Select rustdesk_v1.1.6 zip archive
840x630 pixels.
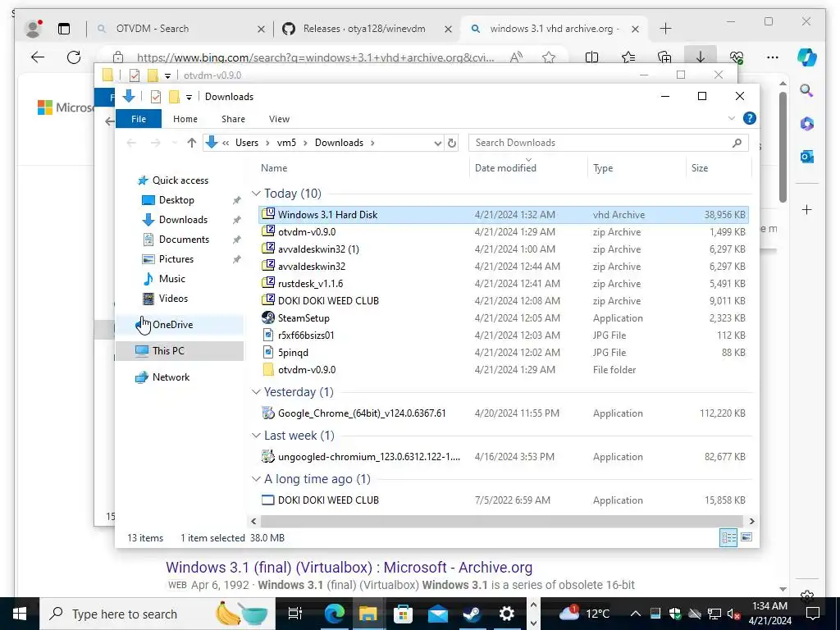pos(310,283)
